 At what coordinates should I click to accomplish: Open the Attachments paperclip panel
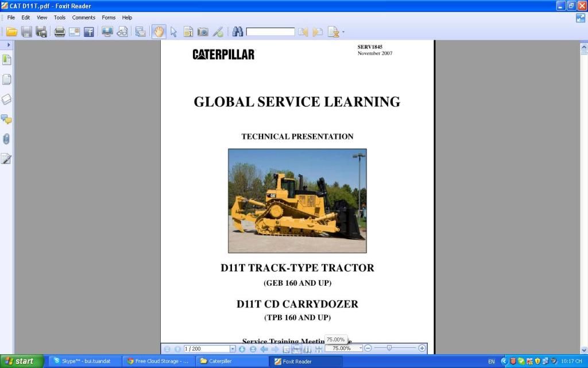tap(6, 139)
